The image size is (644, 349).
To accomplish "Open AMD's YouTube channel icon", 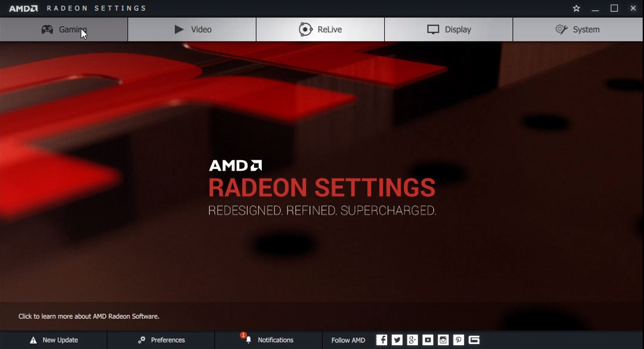I will click(x=428, y=340).
